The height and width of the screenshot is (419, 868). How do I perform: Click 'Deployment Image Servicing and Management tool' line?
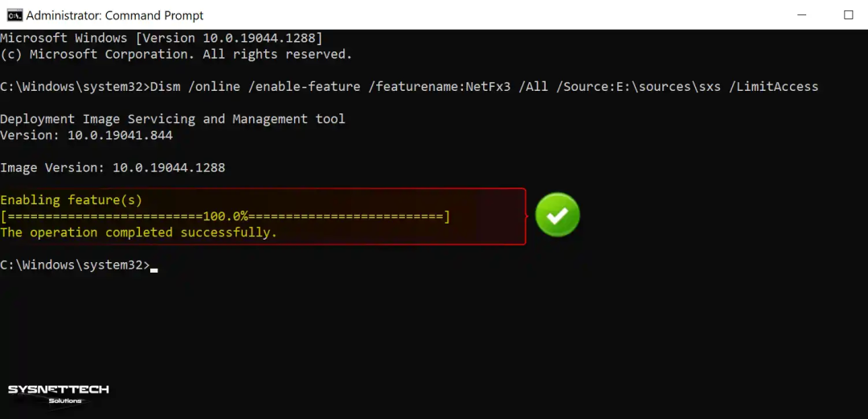tap(172, 119)
